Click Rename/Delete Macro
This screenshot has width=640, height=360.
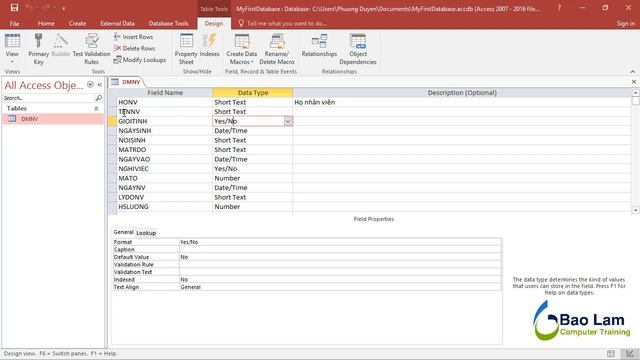(x=277, y=49)
